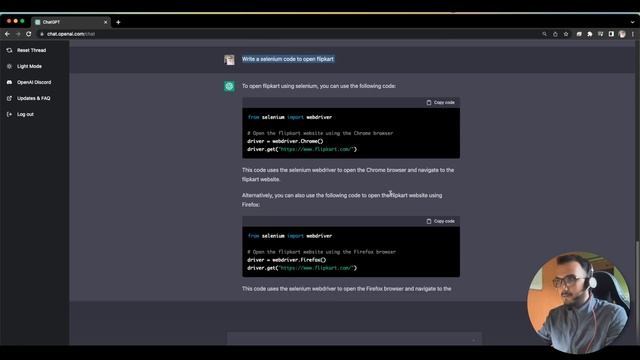The height and width of the screenshot is (360, 640).
Task: Click the Log out arrow icon
Action: [9, 114]
